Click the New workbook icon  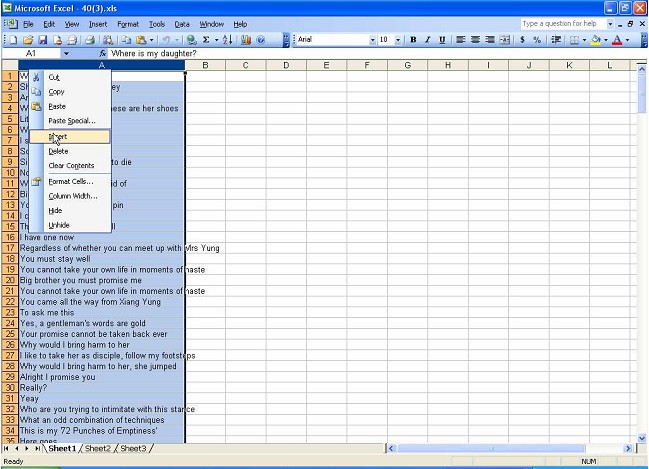(x=14, y=40)
